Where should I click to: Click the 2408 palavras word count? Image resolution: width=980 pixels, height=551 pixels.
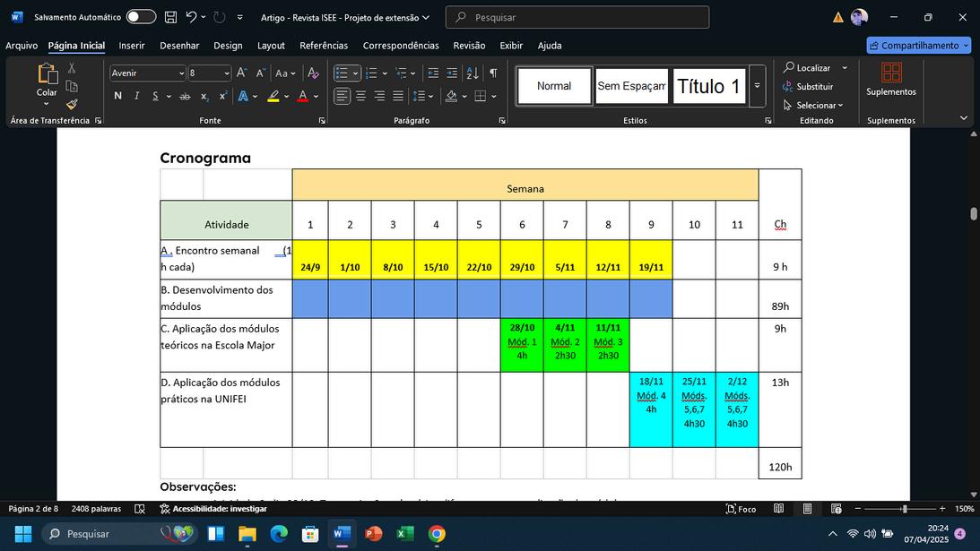point(96,509)
